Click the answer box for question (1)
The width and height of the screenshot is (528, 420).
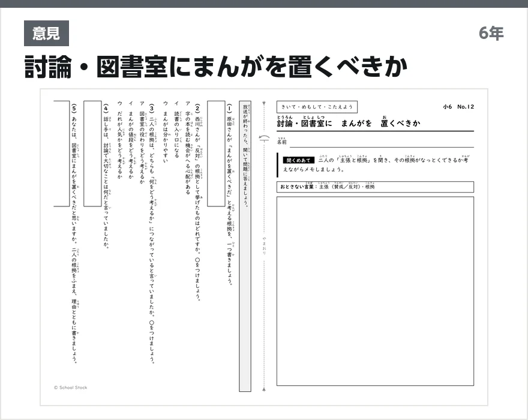coord(216,153)
